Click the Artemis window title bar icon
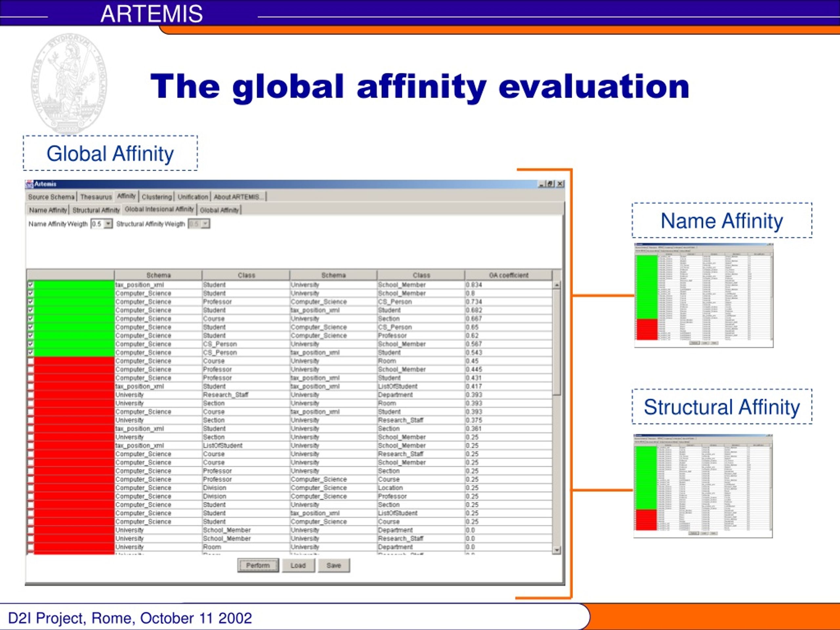Screen dimensions: 840x630 29,184
